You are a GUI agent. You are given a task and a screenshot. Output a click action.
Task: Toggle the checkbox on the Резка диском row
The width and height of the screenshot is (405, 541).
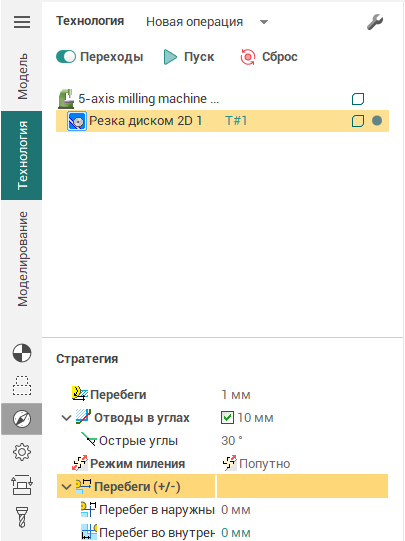coord(358,121)
